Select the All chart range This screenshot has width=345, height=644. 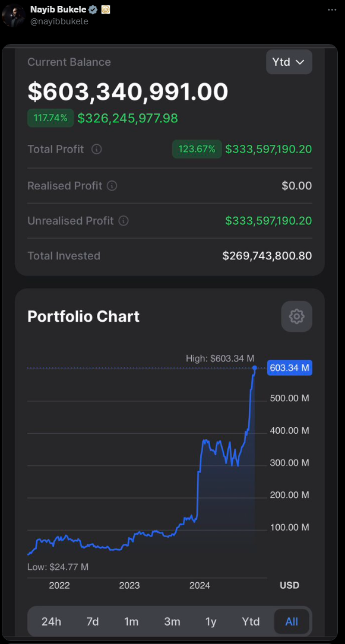(292, 621)
